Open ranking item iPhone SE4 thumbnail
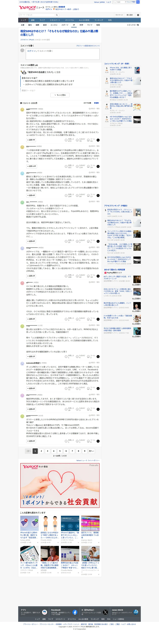The width and height of the screenshot is (159, 644). point(137,71)
